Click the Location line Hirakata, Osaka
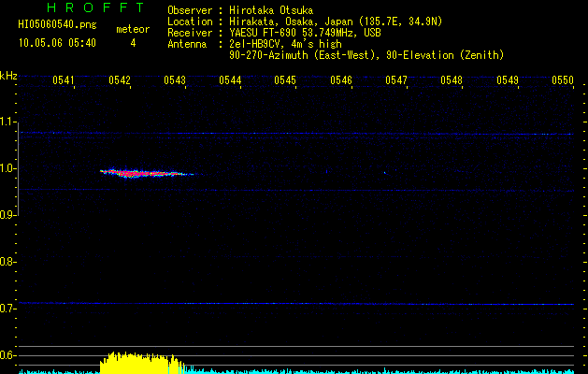Image resolution: width=588 pixels, height=374 pixels. click(305, 22)
